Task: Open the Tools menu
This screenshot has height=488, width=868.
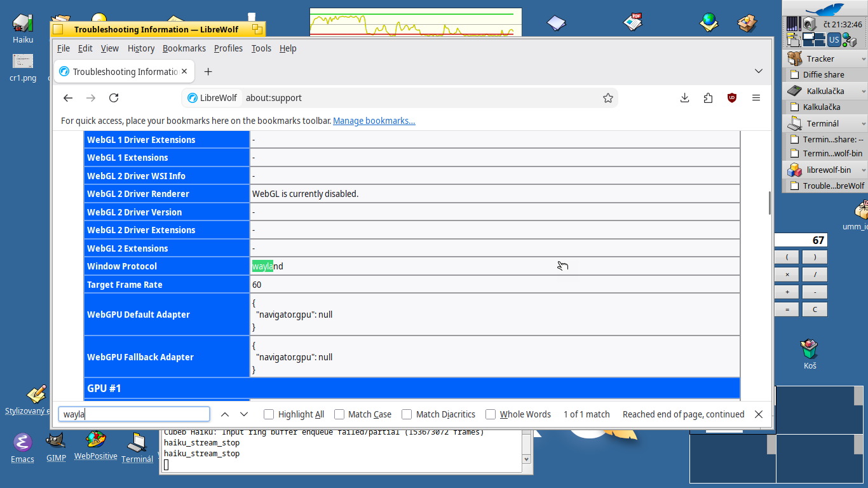Action: click(x=261, y=48)
